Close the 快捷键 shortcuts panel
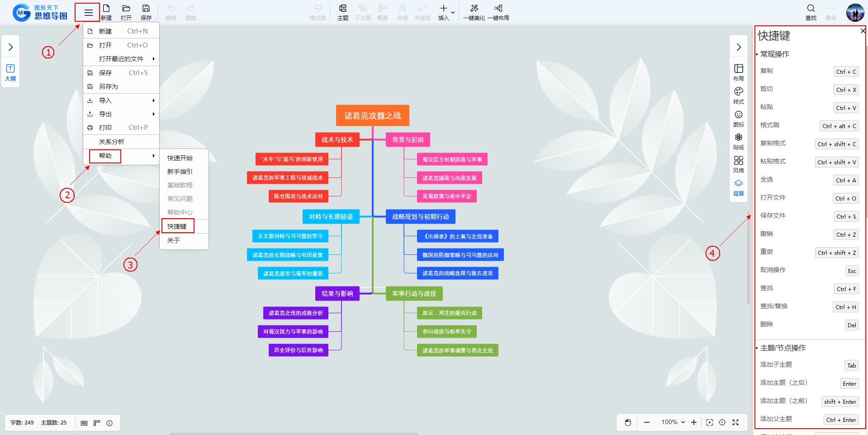868x435 pixels. pos(863,31)
